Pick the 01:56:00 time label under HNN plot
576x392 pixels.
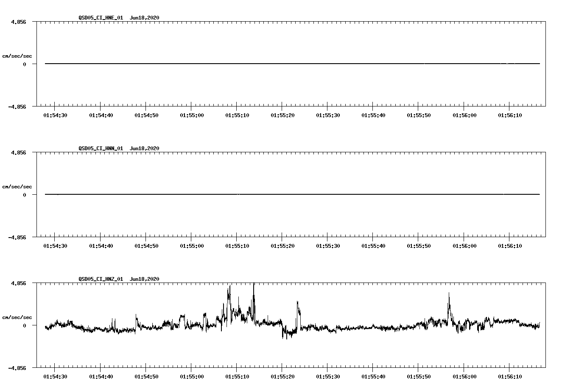click(464, 246)
